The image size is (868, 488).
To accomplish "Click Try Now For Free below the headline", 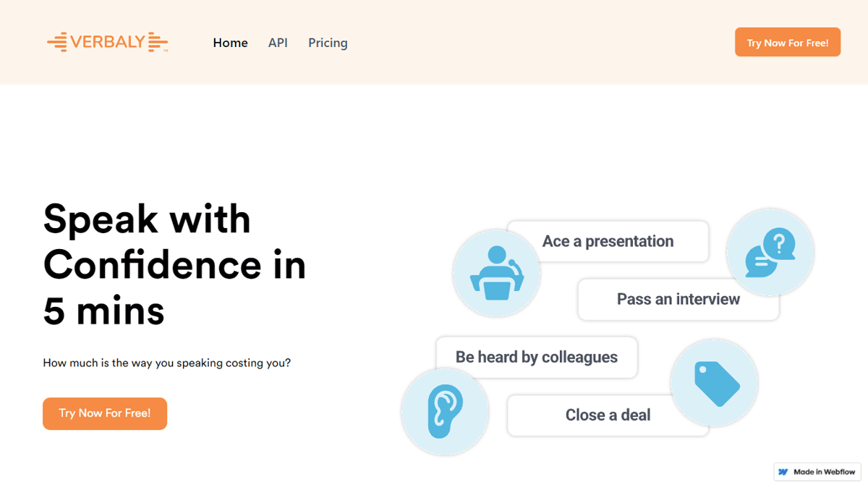I will tap(105, 413).
